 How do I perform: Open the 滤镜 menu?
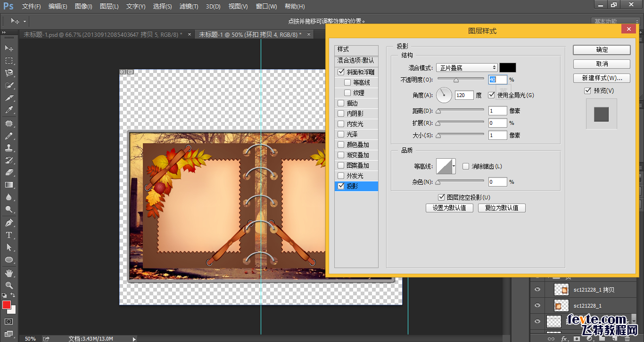point(189,7)
